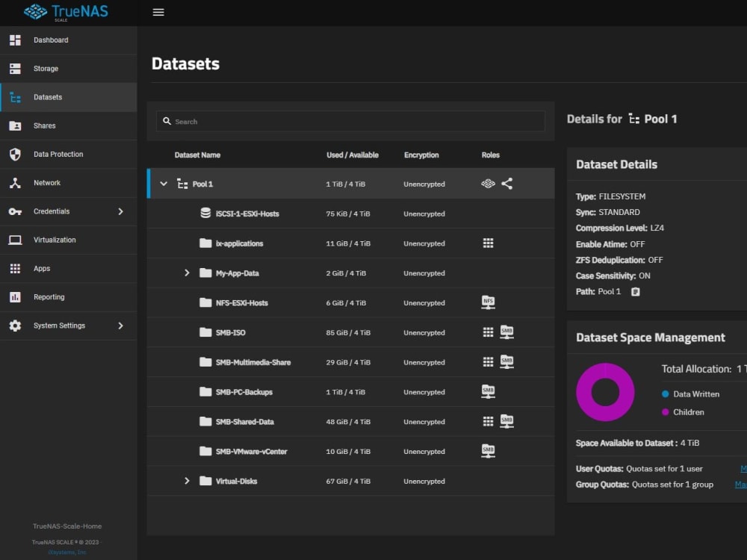Click the SMB share icon for SMB-ISO
Screen dimensions: 747x560
[507, 332]
